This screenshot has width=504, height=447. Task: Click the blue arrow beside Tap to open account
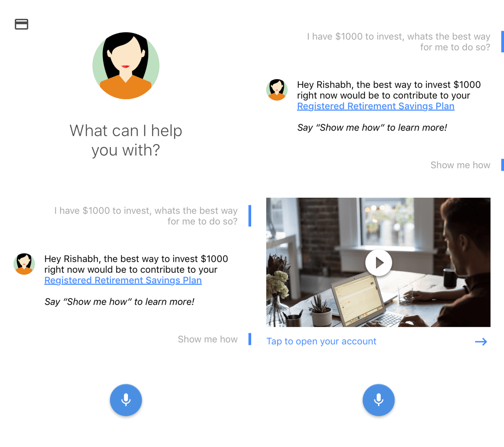481,342
